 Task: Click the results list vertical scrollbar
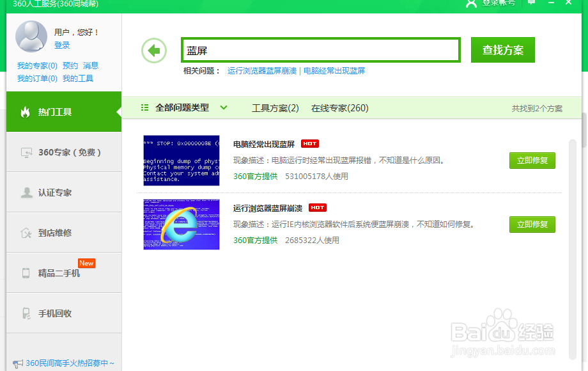click(x=572, y=249)
